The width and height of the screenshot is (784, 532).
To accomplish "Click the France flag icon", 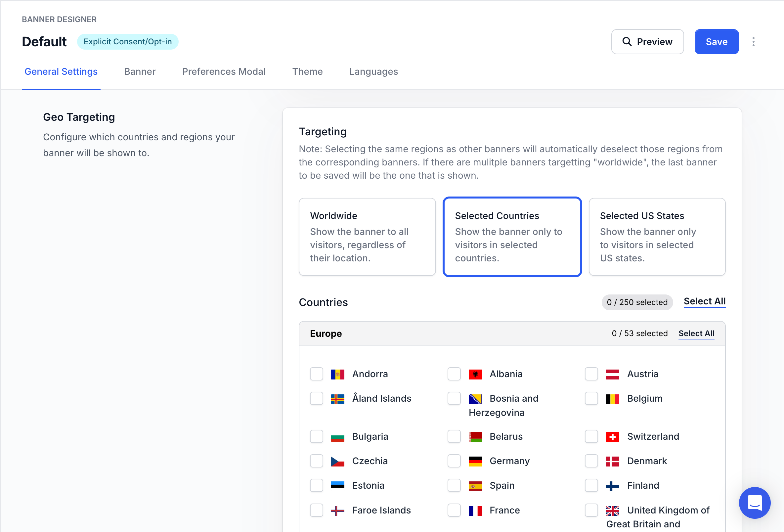I will 475,510.
